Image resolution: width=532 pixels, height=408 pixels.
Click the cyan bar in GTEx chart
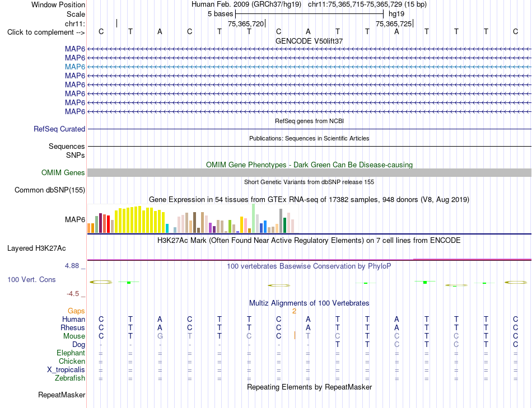[167, 228]
